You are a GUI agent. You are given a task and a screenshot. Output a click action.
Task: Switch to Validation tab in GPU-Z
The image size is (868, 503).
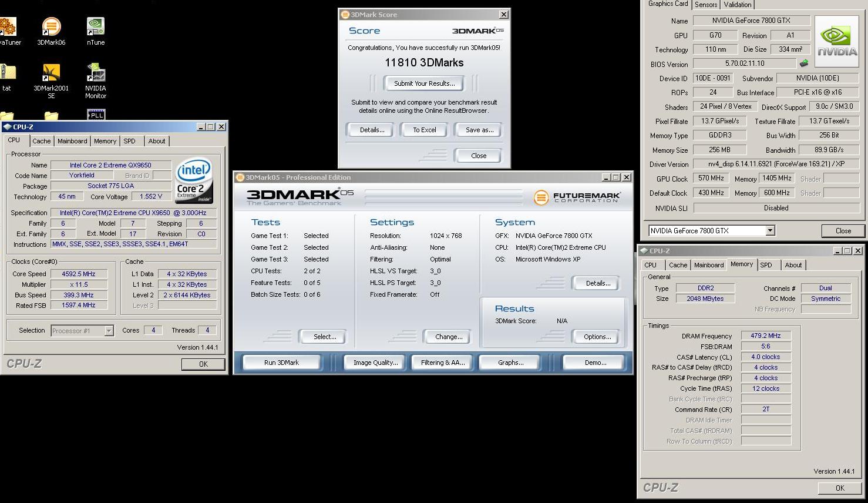738,5
